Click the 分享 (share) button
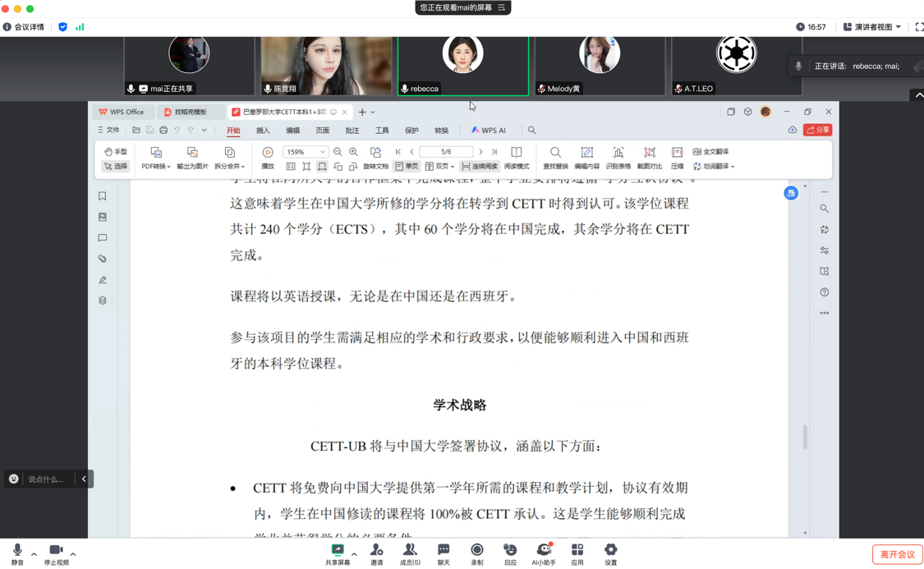 [818, 130]
